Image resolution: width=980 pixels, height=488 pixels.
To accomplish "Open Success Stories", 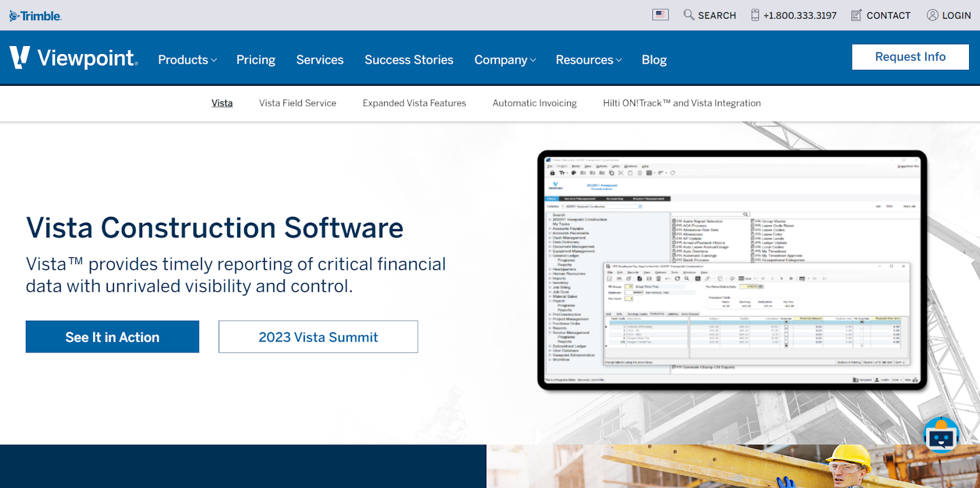I will click(x=409, y=59).
